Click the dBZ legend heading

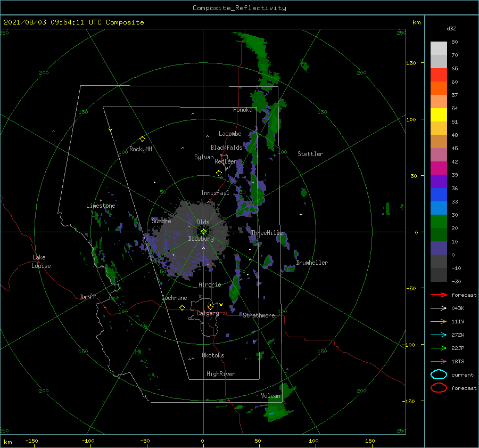451,28
